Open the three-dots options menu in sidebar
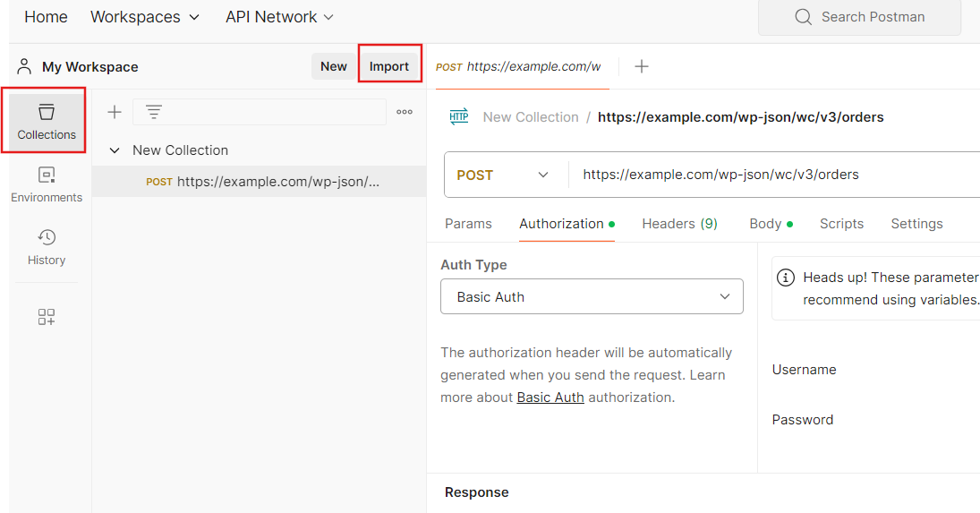The image size is (980, 513). [x=405, y=113]
